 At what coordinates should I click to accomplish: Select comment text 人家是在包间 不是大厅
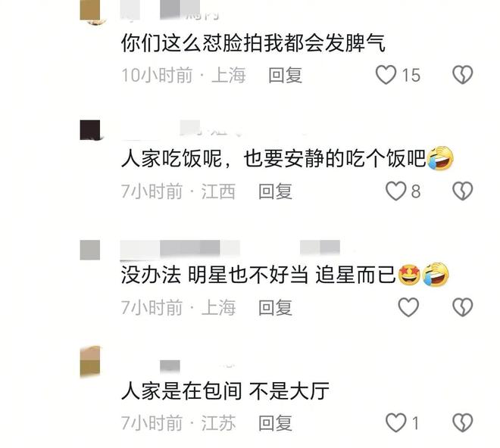tap(225, 390)
